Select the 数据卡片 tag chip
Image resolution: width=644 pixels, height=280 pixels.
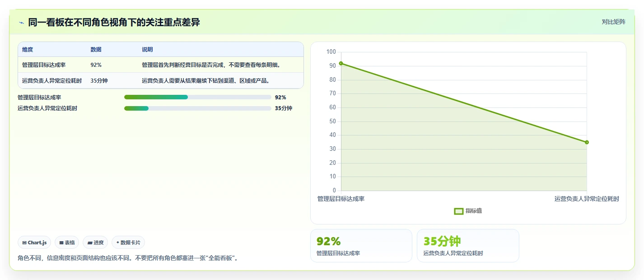(x=128, y=243)
